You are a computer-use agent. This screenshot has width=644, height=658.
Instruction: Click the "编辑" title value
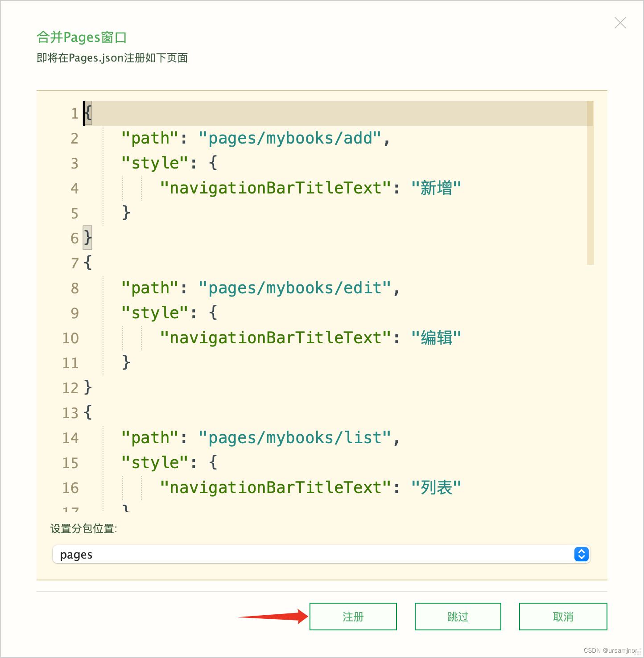(436, 338)
